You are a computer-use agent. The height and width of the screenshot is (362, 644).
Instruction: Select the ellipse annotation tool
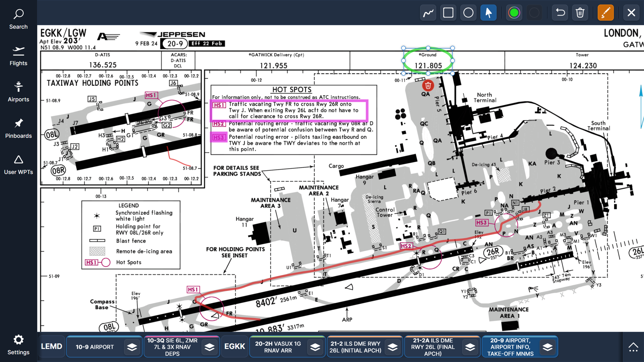[468, 12]
